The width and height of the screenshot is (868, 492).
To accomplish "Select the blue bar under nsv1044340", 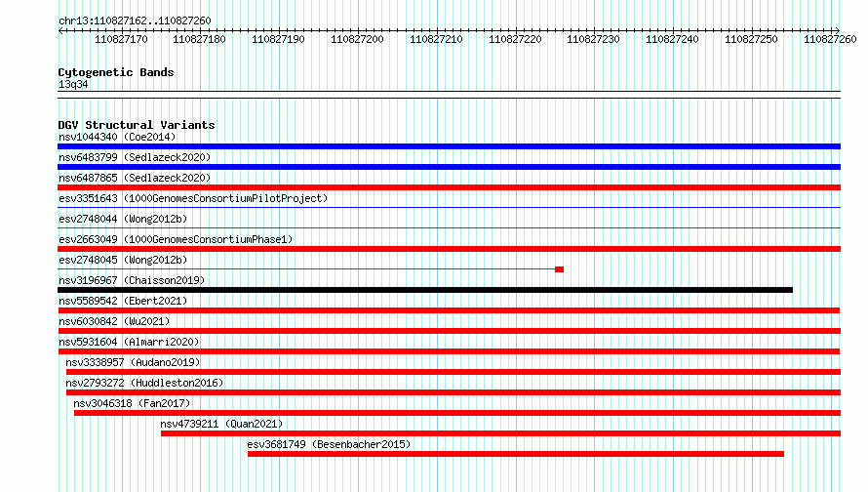I will click(x=449, y=146).
